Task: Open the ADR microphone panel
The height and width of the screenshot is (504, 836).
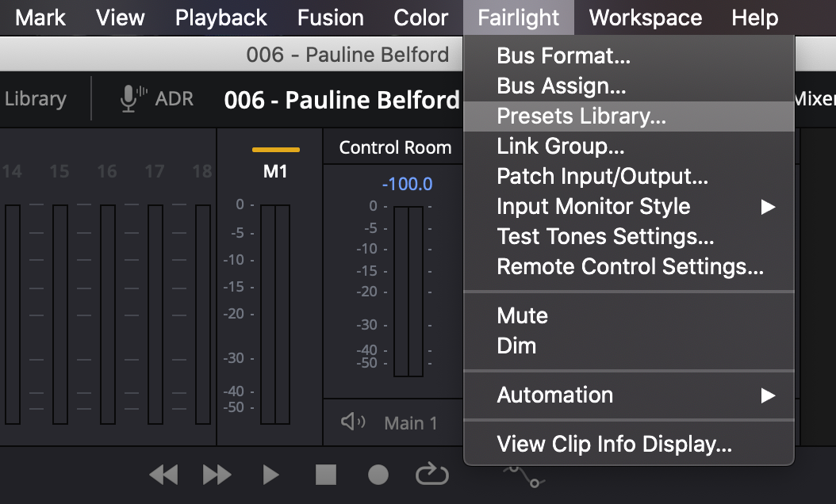Action: (157, 98)
